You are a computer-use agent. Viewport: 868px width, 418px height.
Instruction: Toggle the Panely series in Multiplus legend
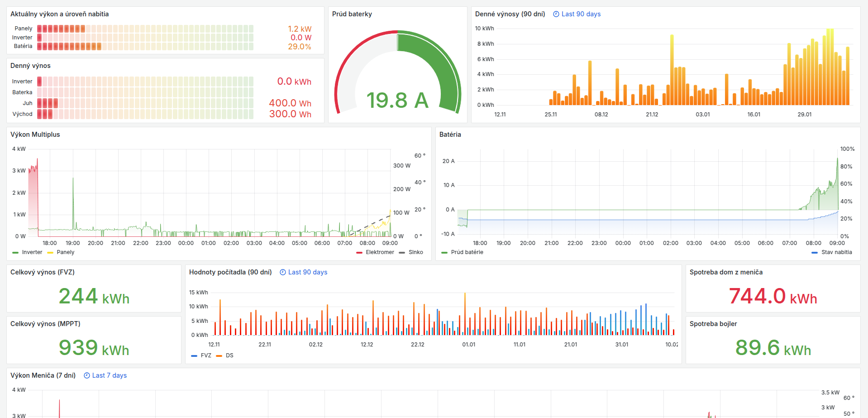click(65, 252)
